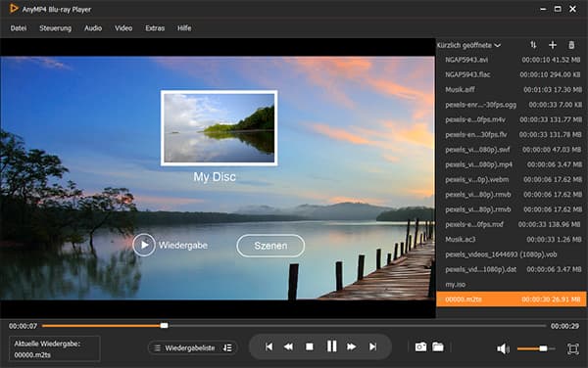Select NGAP5943.flac in the playlist
The height and width of the screenshot is (368, 588).
[512, 75]
